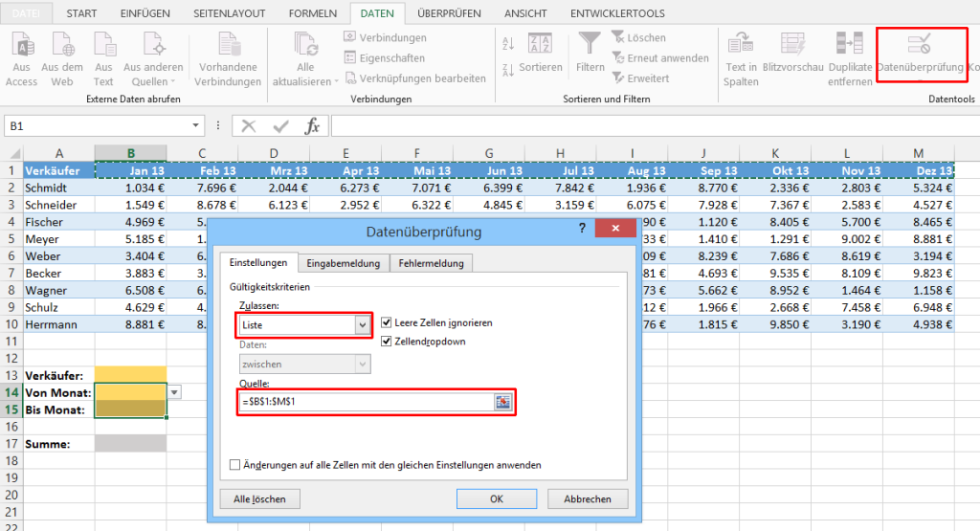The width and height of the screenshot is (980, 531).
Task: Click the Blitzvorschau icon
Action: [792, 44]
